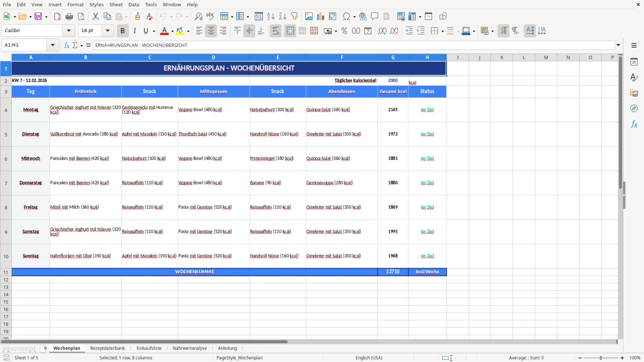
Task: Insert a hyperlink
Action: [x=363, y=17]
